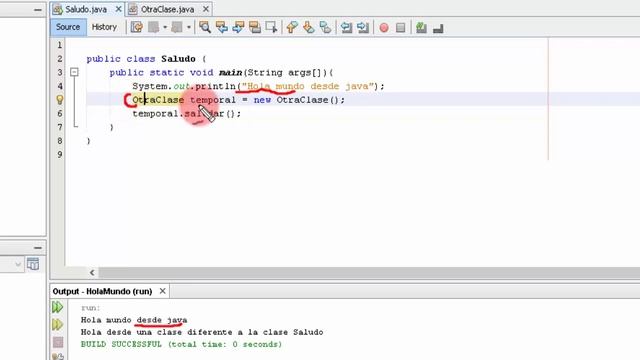640x360 pixels.
Task: Click line number 9 in the gutter
Action: coord(60,154)
